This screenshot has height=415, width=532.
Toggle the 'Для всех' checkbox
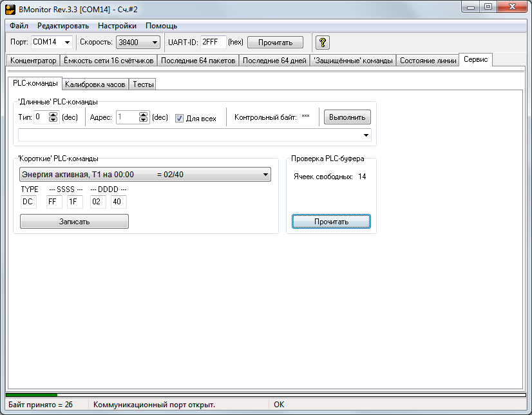click(x=179, y=119)
